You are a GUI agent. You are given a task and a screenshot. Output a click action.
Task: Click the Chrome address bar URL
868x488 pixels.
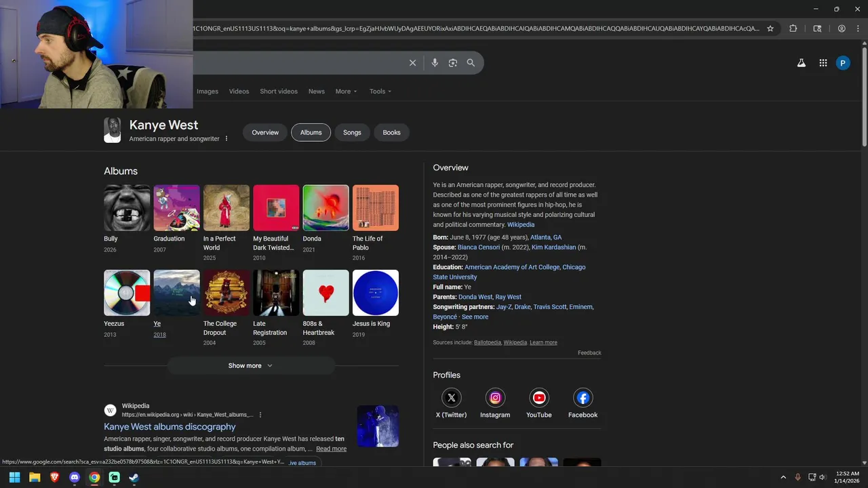pyautogui.click(x=475, y=28)
